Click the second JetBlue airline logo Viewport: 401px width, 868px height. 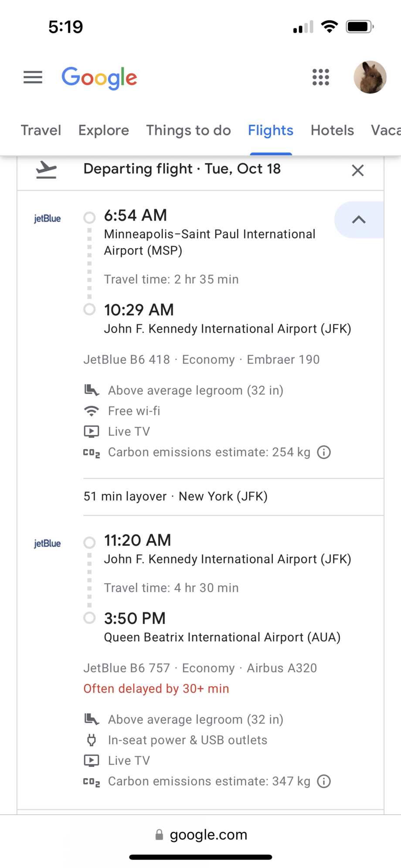(48, 543)
